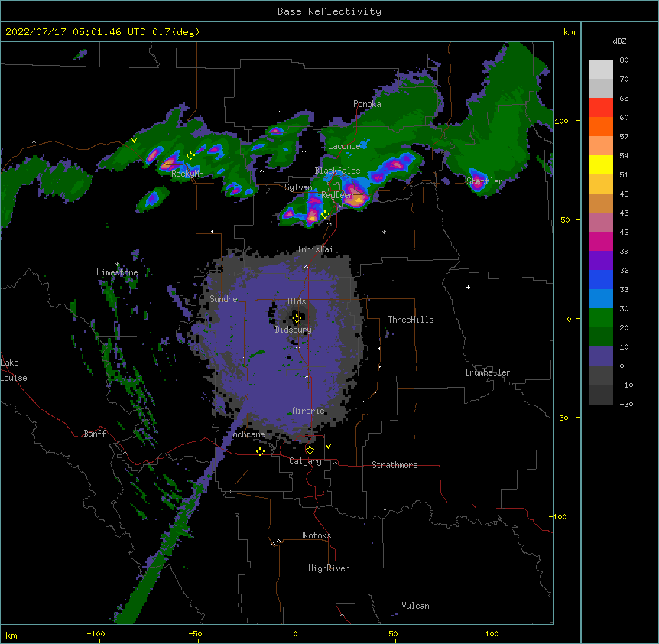Image resolution: width=659 pixels, height=644 pixels.
Task: Click the Airdrie city label
Action: (308, 411)
